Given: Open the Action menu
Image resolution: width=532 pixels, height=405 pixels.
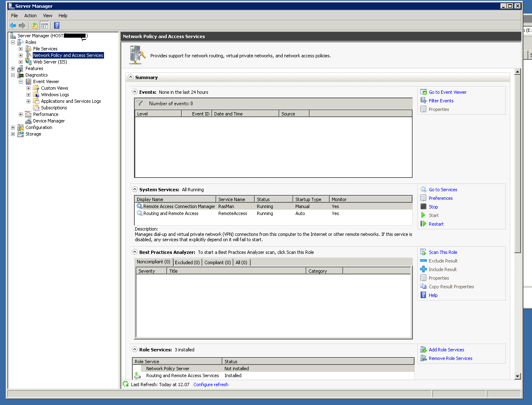Looking at the screenshot, I should pos(30,16).
